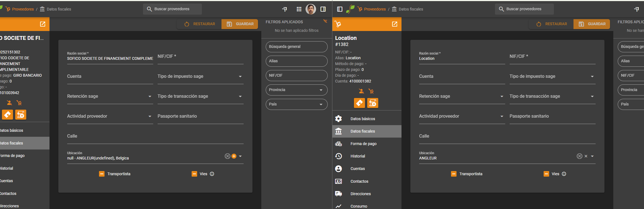The height and width of the screenshot is (209, 644).
Task: Open the apps grid icon in left window
Action: tap(299, 9)
